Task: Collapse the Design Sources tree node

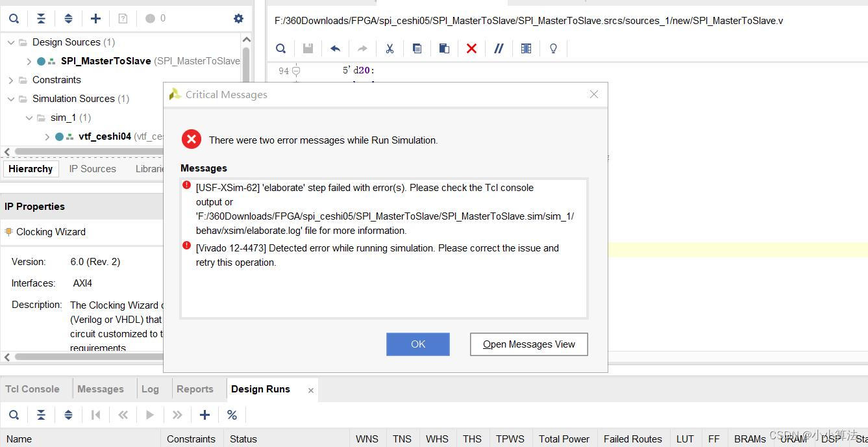Action: (x=10, y=42)
